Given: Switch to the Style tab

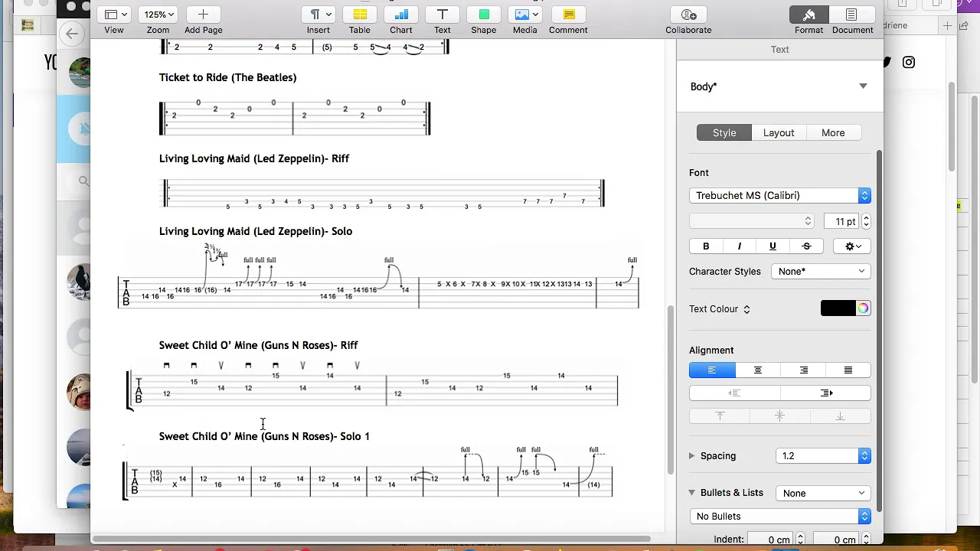Looking at the screenshot, I should coord(724,132).
